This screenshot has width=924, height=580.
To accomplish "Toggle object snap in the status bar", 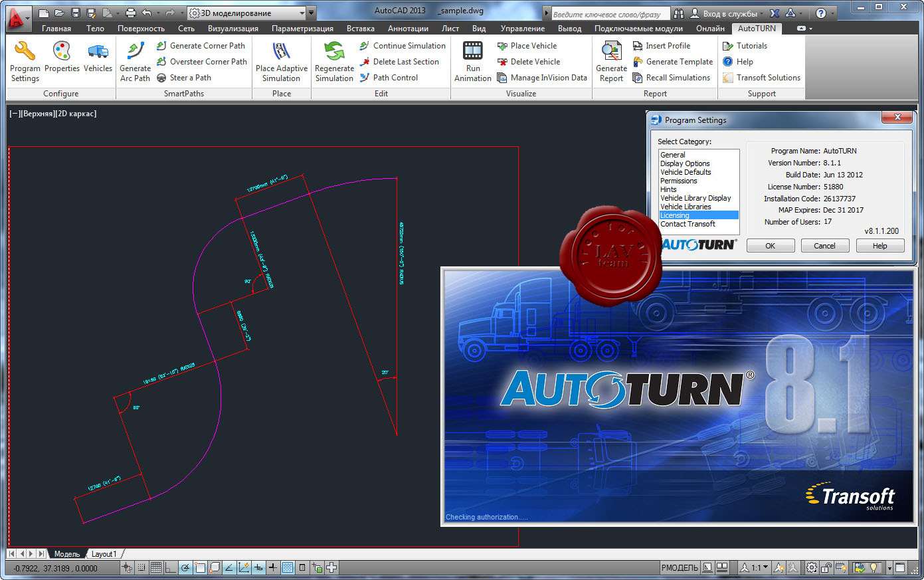I will point(199,567).
